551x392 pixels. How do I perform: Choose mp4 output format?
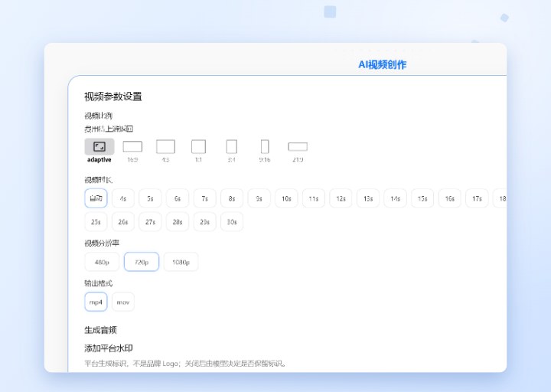pos(96,302)
